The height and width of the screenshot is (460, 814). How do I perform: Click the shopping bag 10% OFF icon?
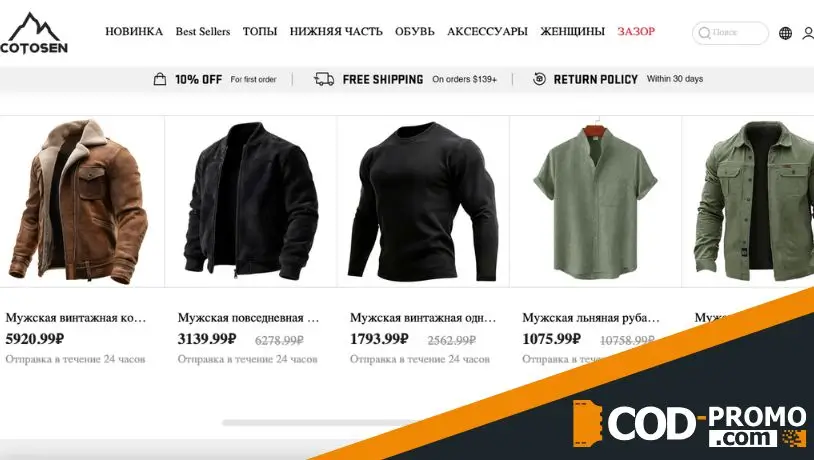(x=160, y=79)
